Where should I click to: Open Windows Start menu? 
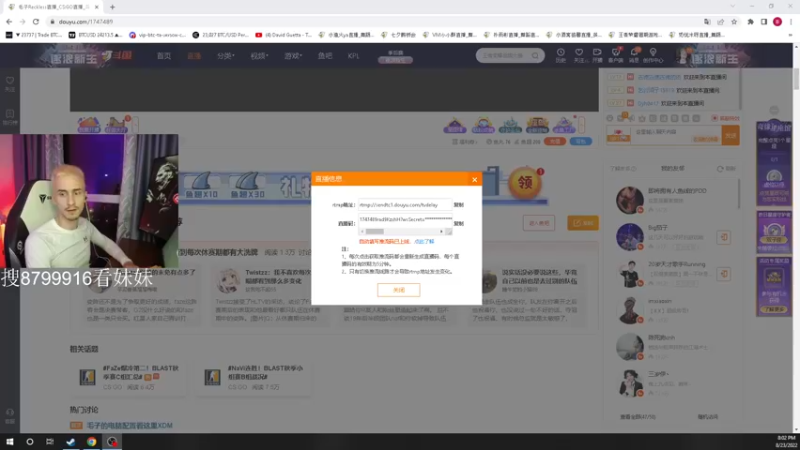pyautogui.click(x=9, y=442)
